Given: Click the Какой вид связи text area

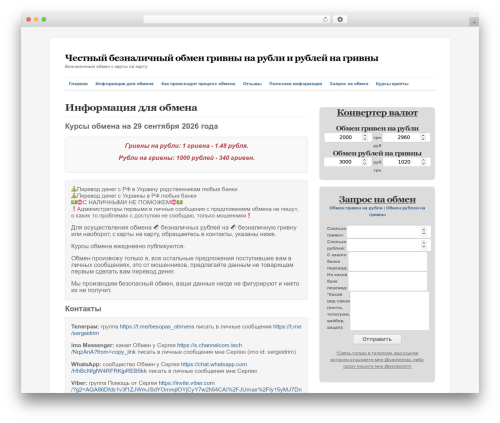Looking at the screenshot, I should (389, 311).
